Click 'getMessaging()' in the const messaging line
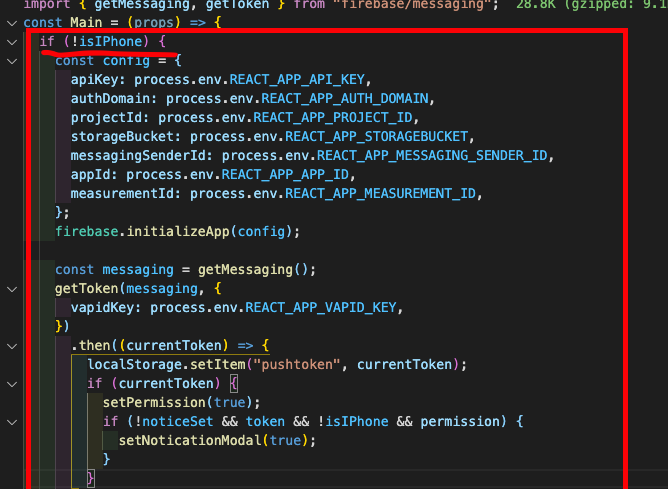This screenshot has height=489, width=668. (253, 270)
